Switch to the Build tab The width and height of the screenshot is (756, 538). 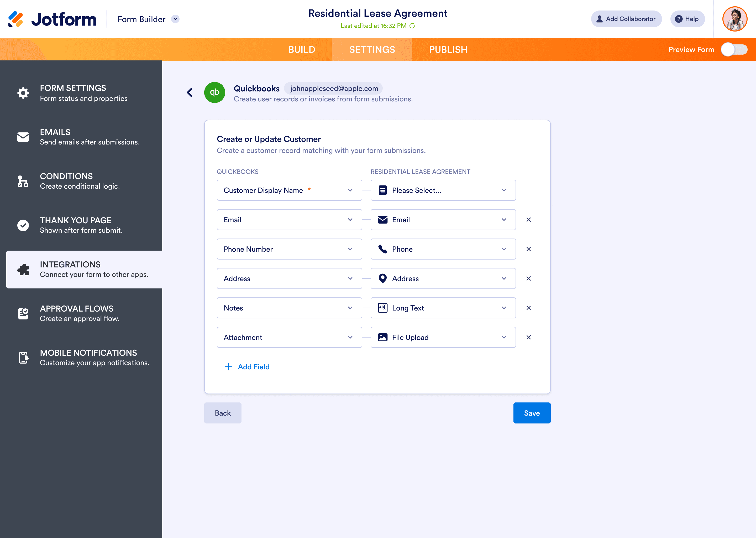302,49
